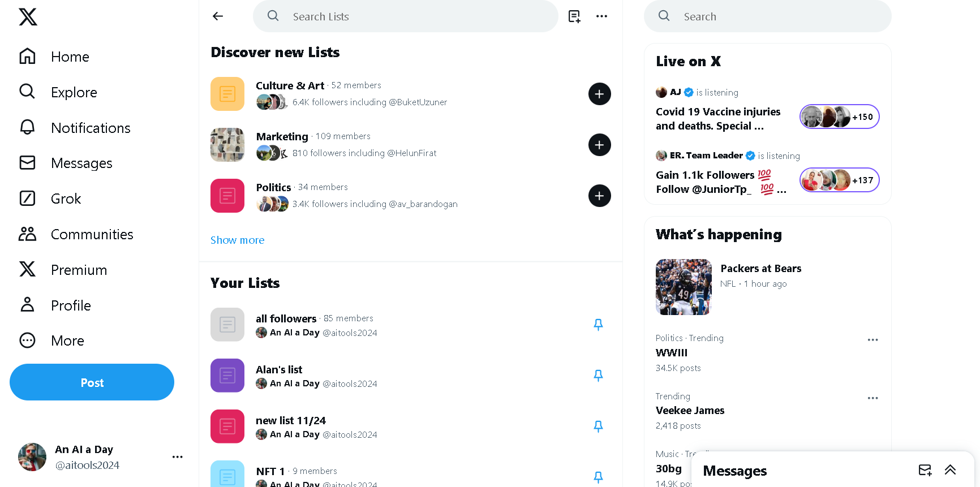
Task: Open Profile from the navigation menu
Action: pyautogui.click(x=71, y=305)
